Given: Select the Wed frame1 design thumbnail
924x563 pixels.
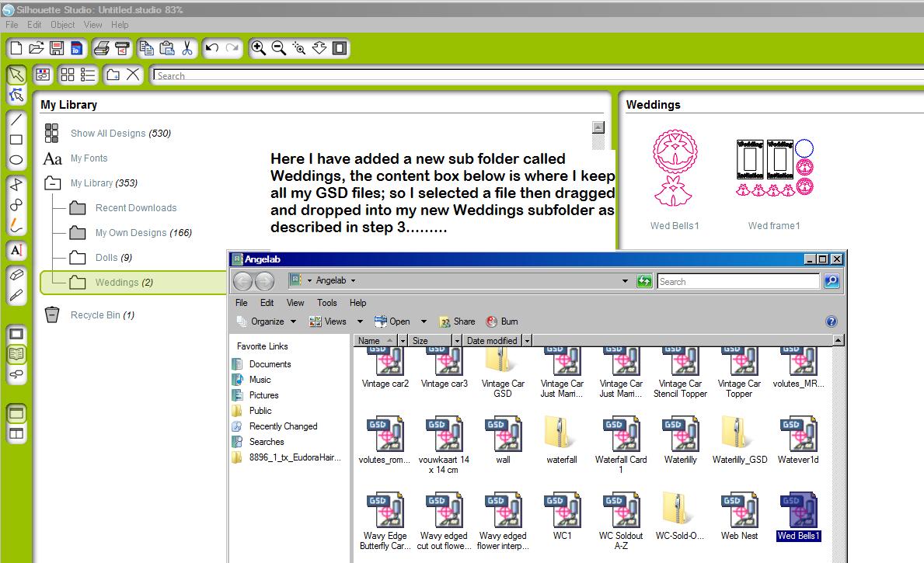Looking at the screenshot, I should click(x=774, y=167).
